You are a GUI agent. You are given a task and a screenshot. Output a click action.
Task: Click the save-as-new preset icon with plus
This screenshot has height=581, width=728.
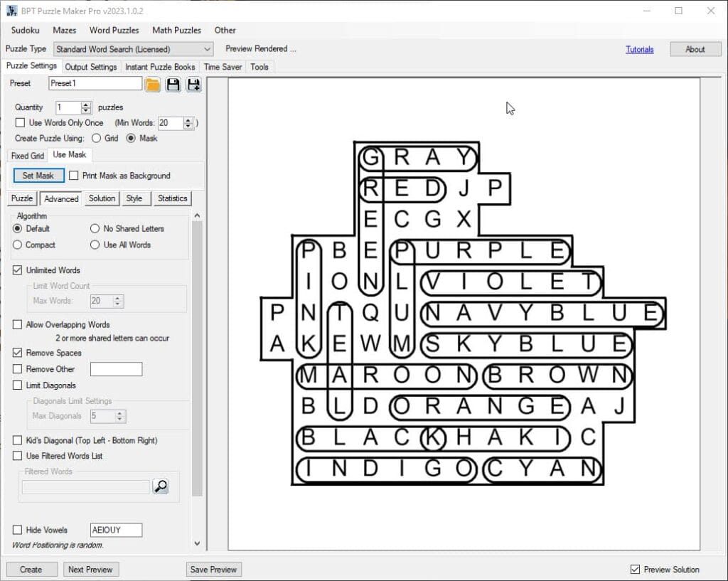(x=193, y=85)
